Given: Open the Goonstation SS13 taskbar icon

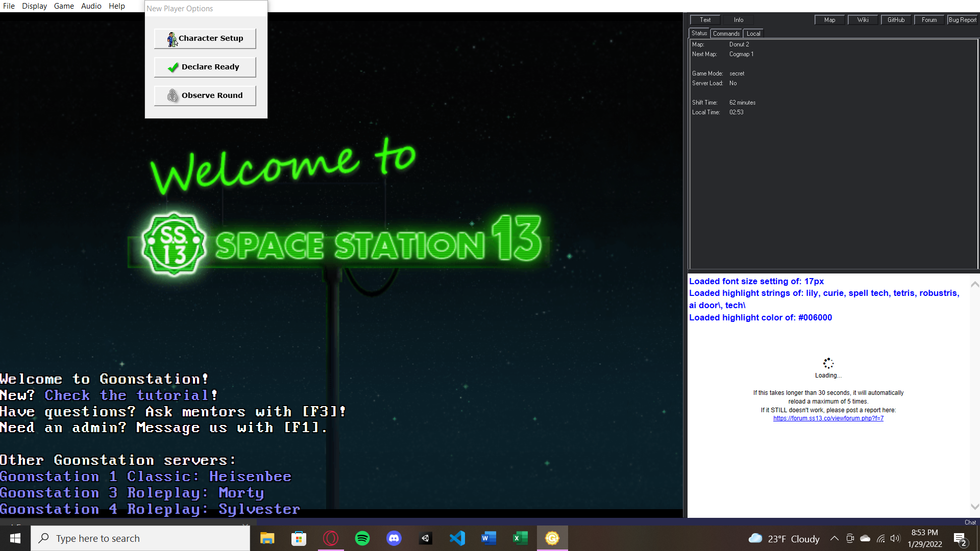Looking at the screenshot, I should [x=552, y=538].
